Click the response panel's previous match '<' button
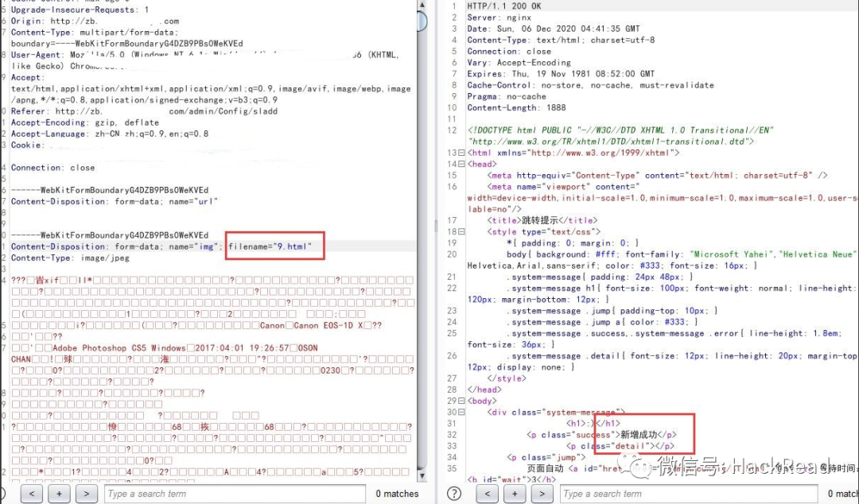This screenshot has width=859, height=504. tap(487, 493)
